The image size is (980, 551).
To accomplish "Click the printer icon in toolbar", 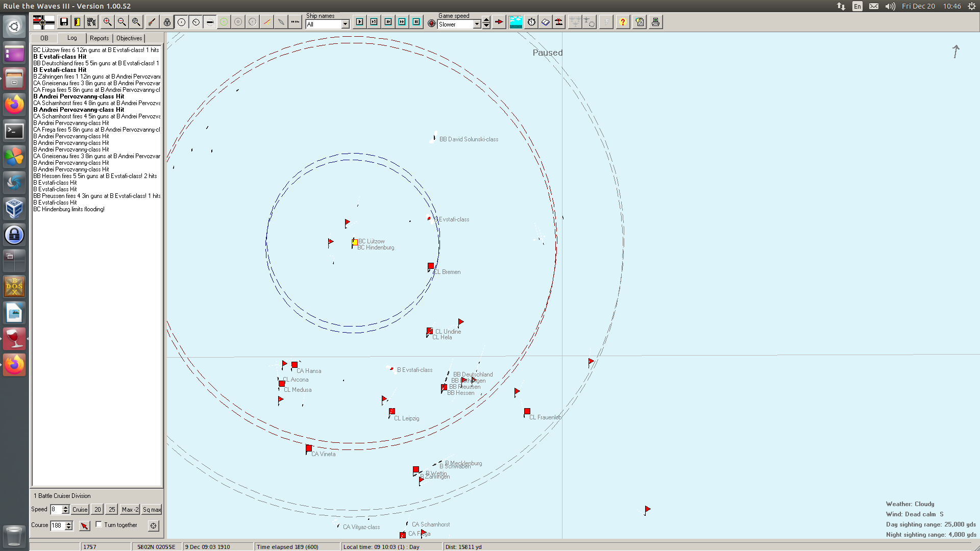I will click(655, 22).
